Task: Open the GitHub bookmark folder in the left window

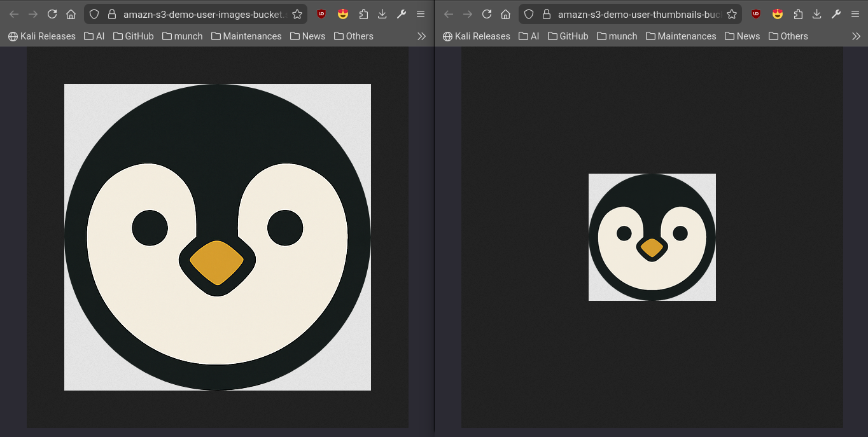Action: pos(134,36)
